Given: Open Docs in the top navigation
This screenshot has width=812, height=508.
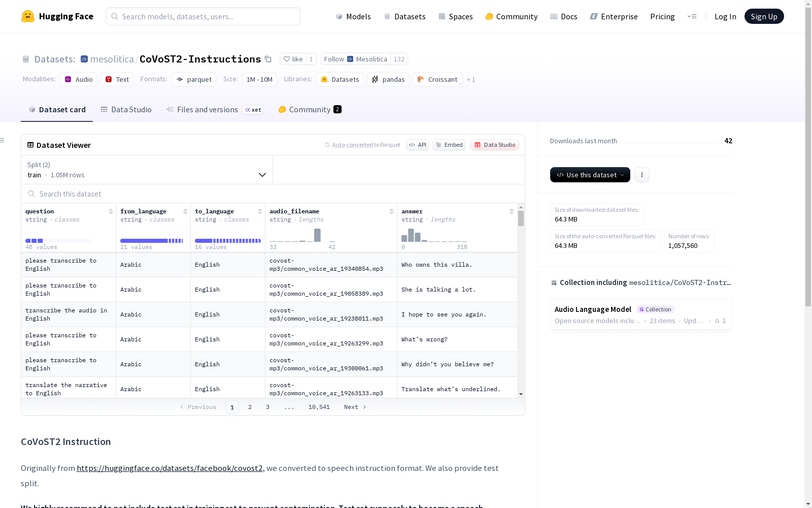Looking at the screenshot, I should [564, 16].
